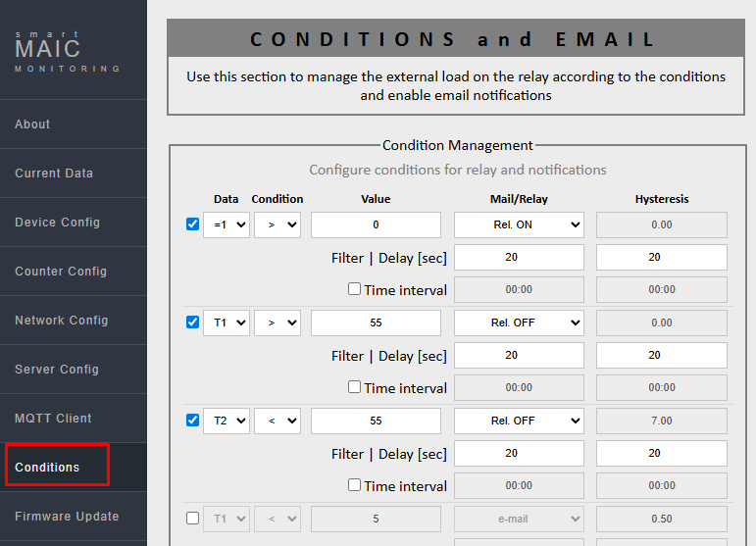This screenshot has width=756, height=546.
Task: Click the Value field containing 0
Action: pyautogui.click(x=376, y=224)
